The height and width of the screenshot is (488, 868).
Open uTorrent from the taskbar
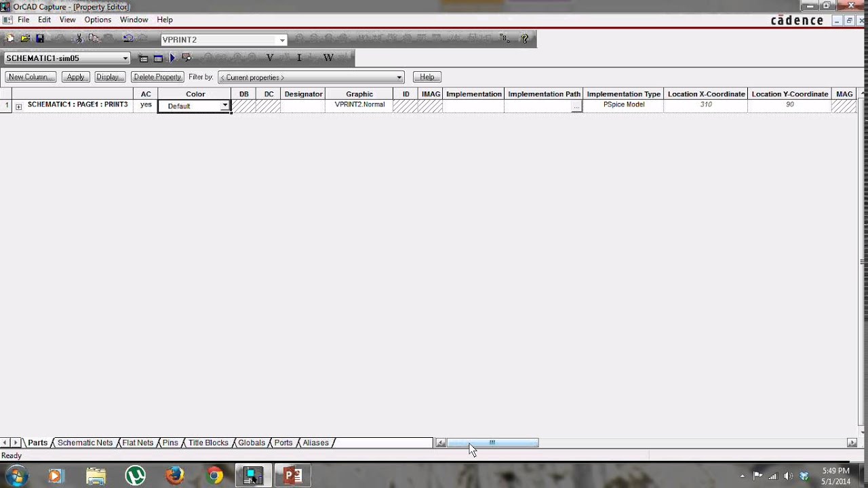(x=136, y=476)
